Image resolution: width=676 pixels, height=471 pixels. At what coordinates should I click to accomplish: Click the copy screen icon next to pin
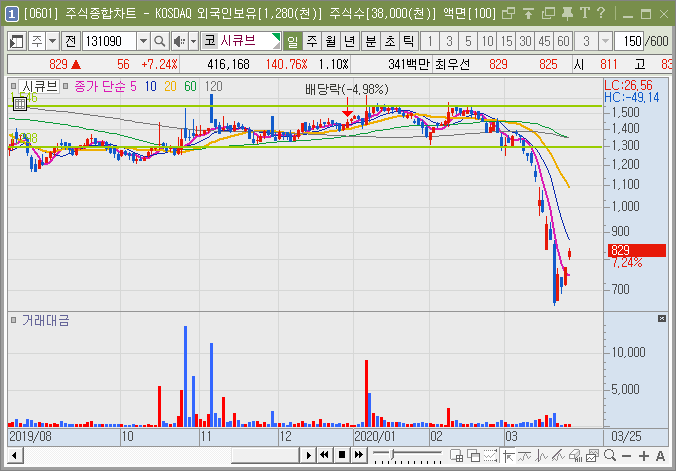coord(548,14)
